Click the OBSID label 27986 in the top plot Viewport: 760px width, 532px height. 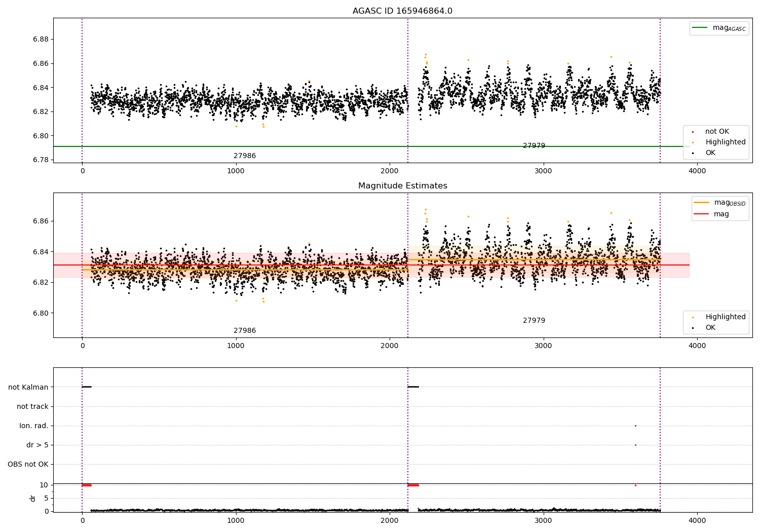pos(245,156)
